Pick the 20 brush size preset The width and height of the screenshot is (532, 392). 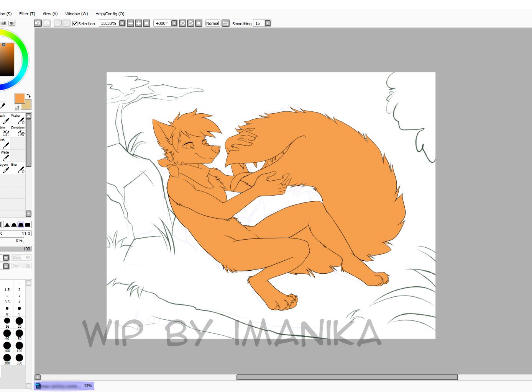(x=19, y=322)
